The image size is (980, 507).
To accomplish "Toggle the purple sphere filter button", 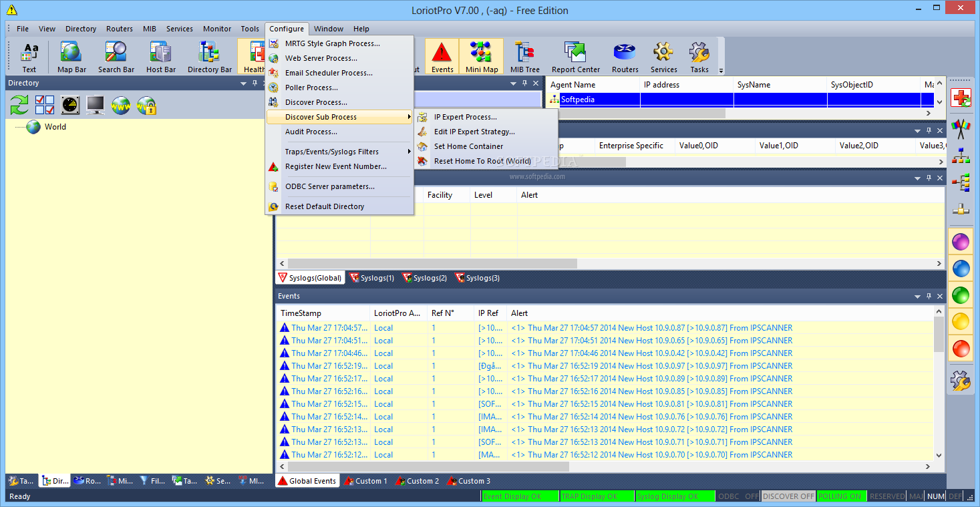I will [x=961, y=241].
